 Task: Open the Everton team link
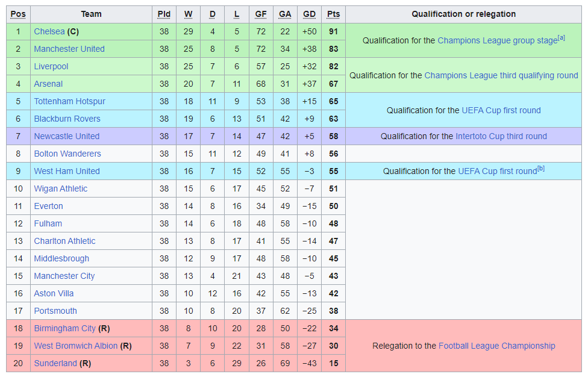[x=48, y=206]
